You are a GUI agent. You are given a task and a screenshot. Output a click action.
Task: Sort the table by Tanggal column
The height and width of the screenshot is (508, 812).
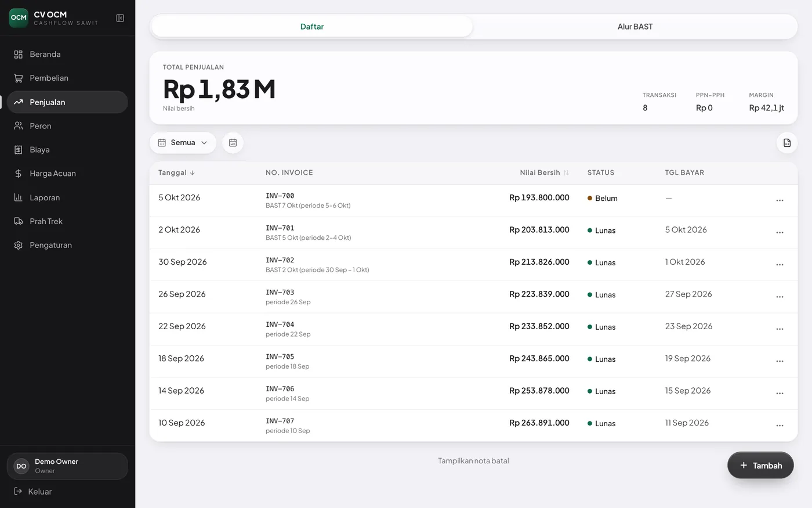(176, 172)
